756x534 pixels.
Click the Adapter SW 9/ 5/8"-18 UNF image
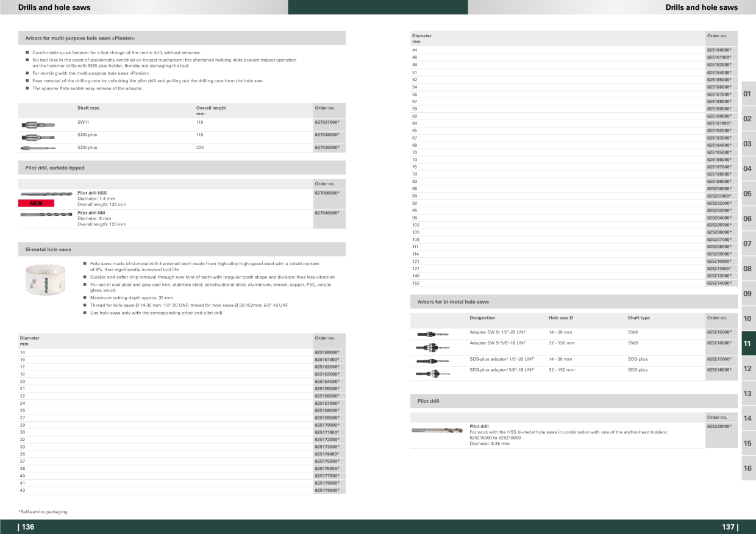point(432,347)
